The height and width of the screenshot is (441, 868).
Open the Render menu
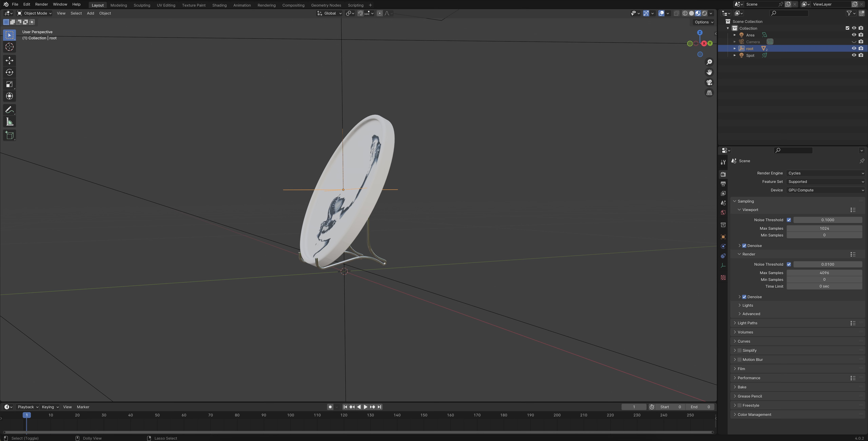[x=41, y=4]
